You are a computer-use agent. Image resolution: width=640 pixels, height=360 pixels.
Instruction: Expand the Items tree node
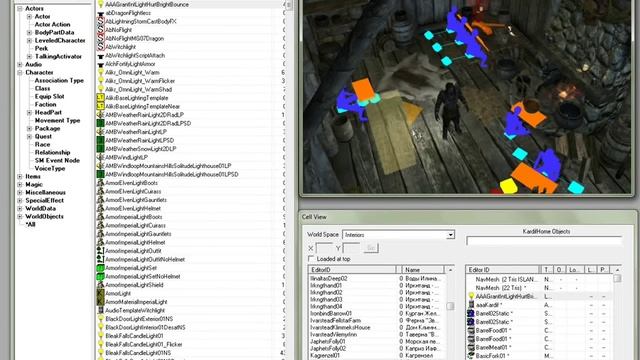pyautogui.click(x=20, y=176)
